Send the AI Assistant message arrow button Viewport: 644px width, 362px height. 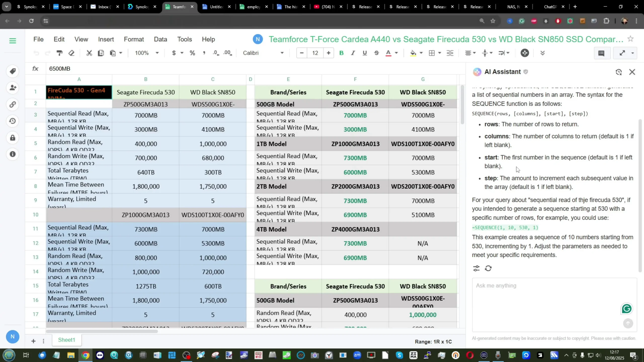(628, 323)
